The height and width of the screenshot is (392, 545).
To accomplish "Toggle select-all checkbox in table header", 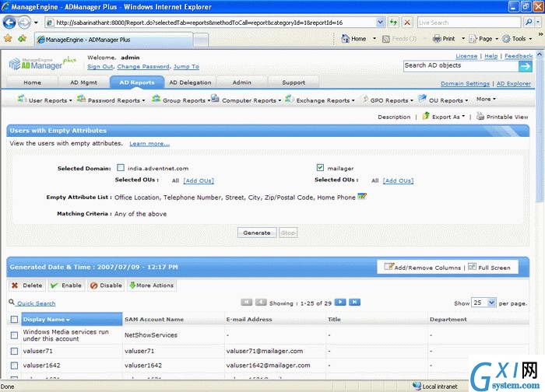I will coord(14,319).
